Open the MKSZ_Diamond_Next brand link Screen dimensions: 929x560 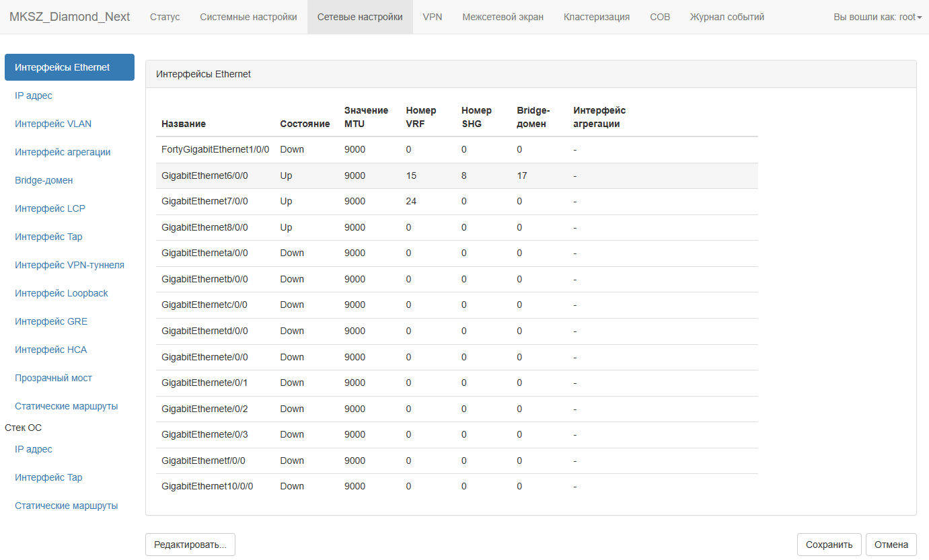tap(69, 17)
